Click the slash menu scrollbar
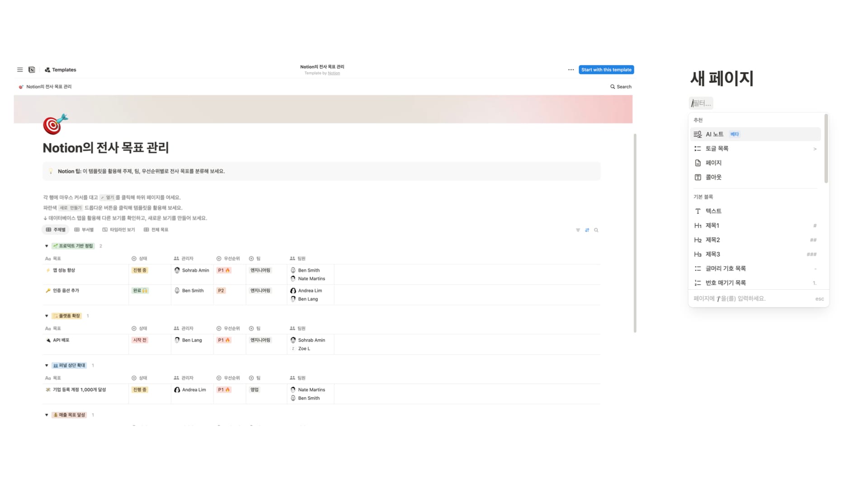This screenshot has width=868, height=488. point(826,149)
